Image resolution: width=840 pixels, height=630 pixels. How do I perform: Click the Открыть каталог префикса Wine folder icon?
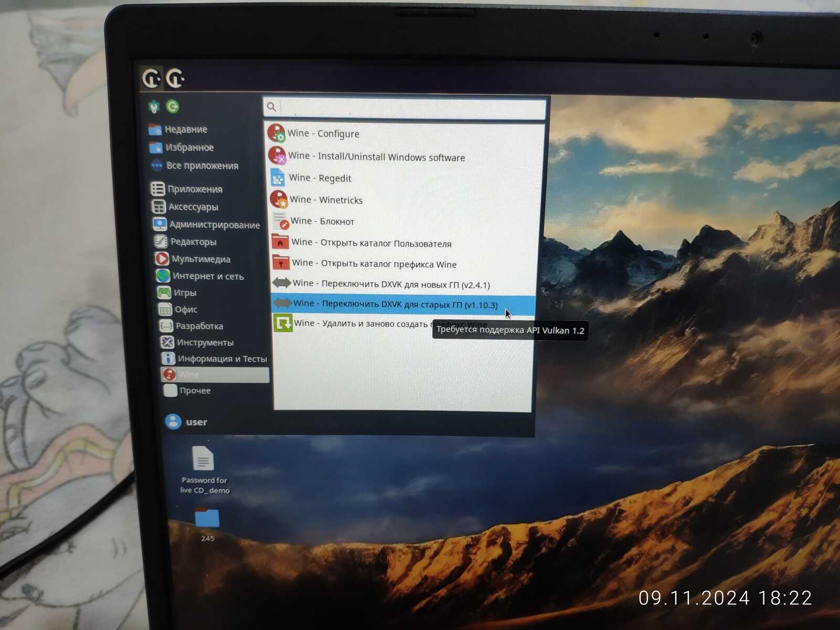tap(281, 262)
